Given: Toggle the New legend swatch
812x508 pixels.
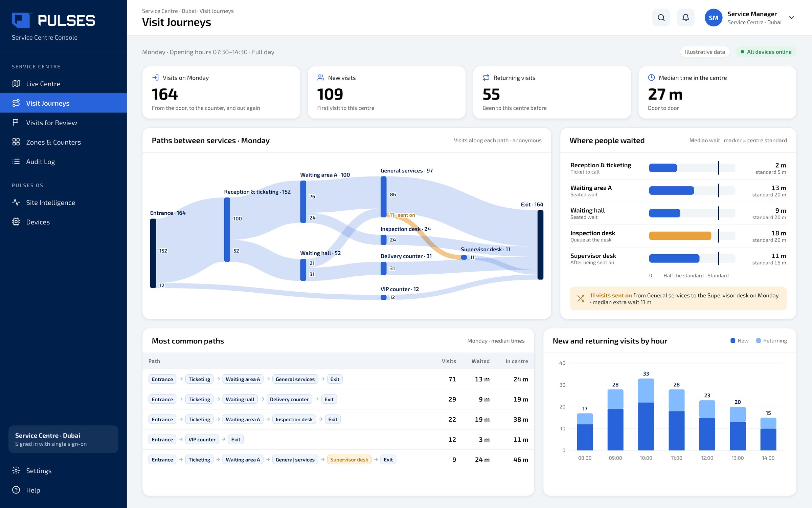Looking at the screenshot, I should point(733,341).
